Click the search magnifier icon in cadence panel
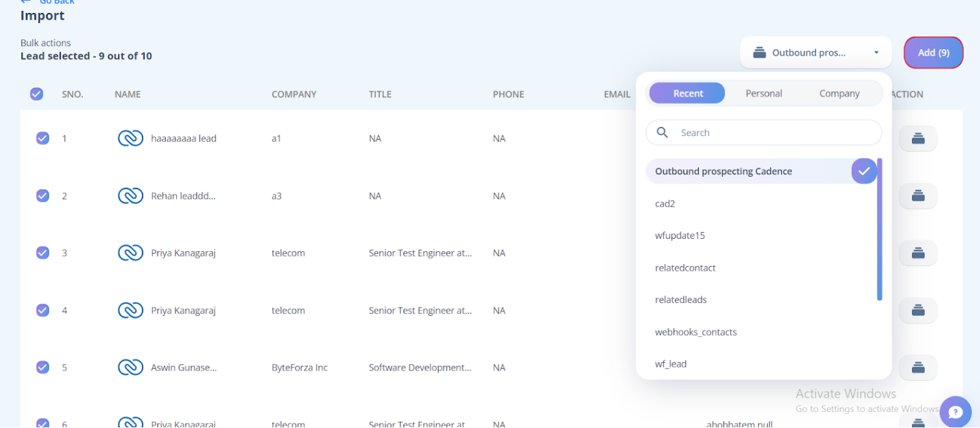The image size is (980, 428). (x=663, y=133)
